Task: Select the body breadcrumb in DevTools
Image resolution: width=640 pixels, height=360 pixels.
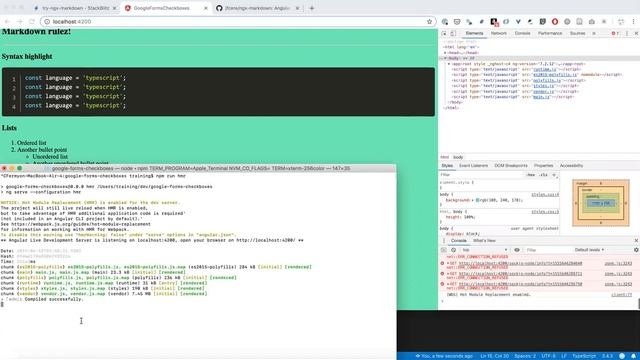Action: (458, 157)
